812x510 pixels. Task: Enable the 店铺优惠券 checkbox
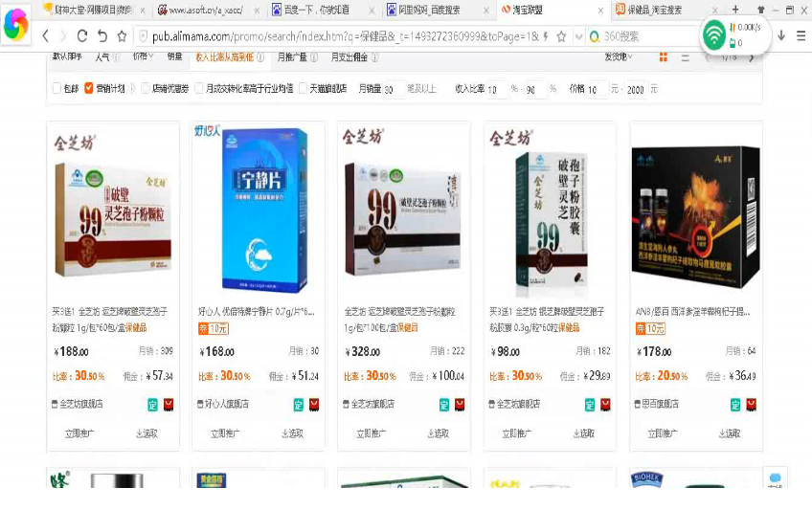pyautogui.click(x=146, y=88)
